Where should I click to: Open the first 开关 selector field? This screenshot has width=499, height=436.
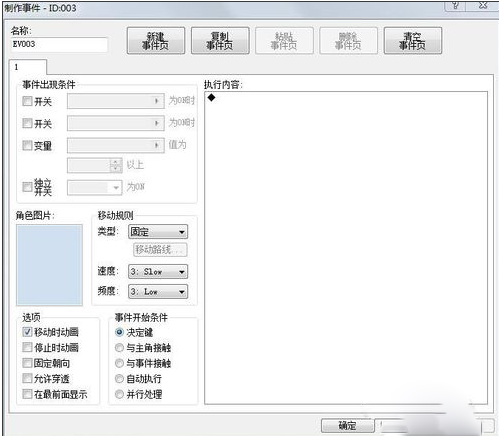coord(116,101)
